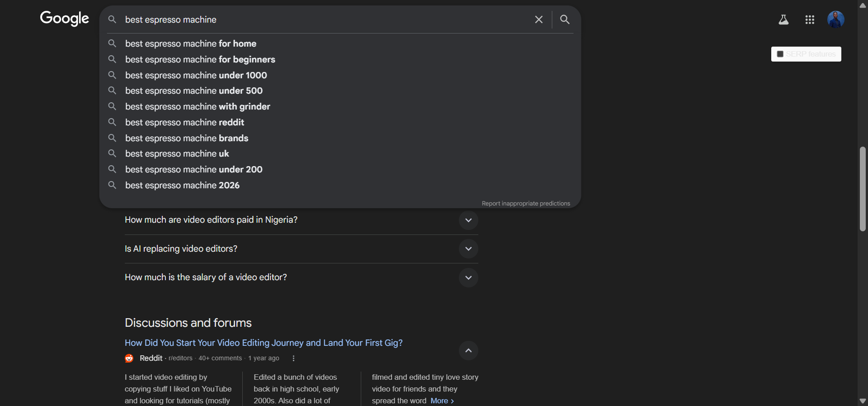The image size is (868, 406).
Task: Choose suggestion best espresso machine under 200
Action: point(340,169)
